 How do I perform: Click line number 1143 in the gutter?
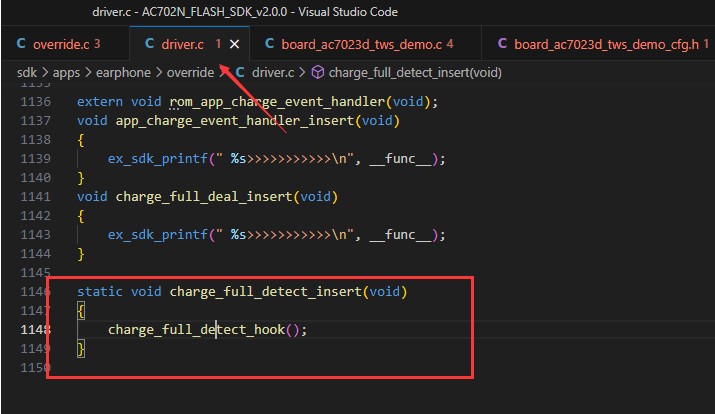[36, 234]
